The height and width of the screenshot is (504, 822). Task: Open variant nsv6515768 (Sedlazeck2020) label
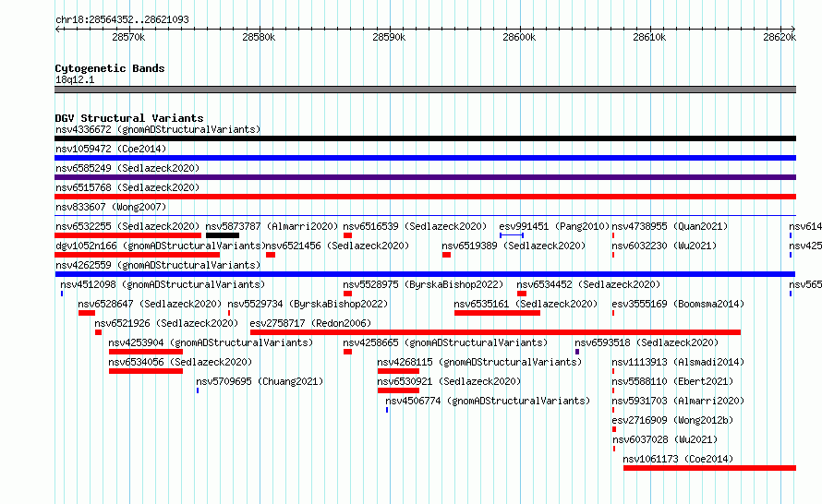[x=127, y=187]
